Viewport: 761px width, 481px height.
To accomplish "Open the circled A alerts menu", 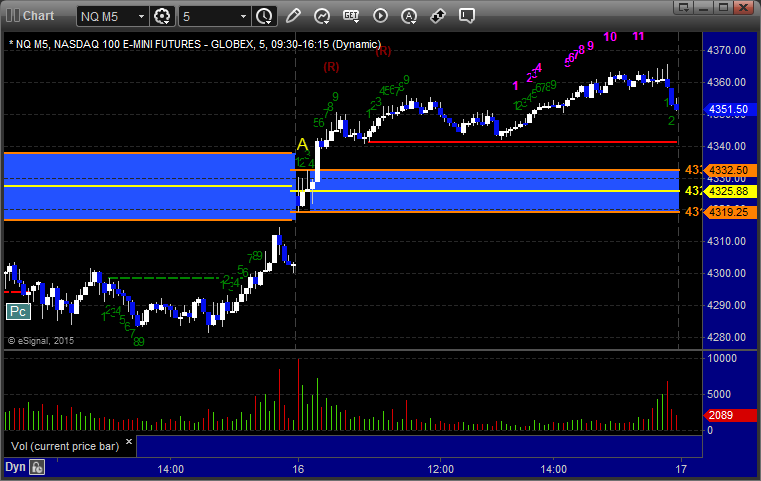I will point(409,16).
